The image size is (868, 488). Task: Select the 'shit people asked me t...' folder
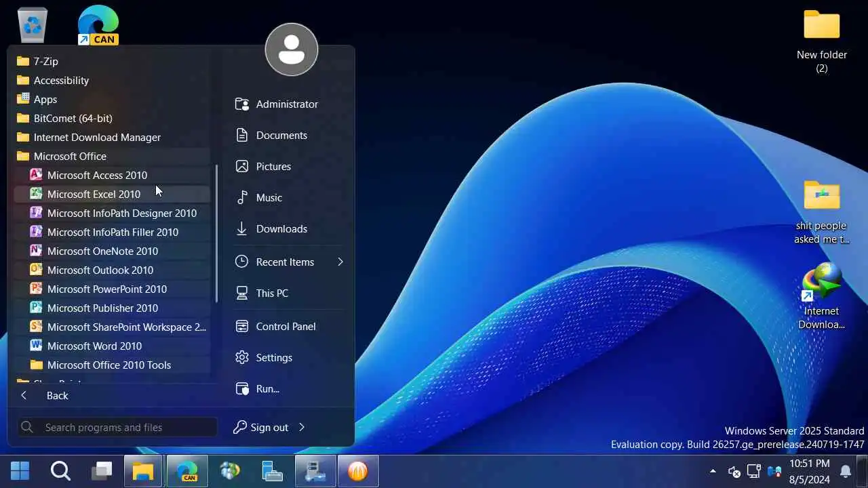[x=822, y=212]
